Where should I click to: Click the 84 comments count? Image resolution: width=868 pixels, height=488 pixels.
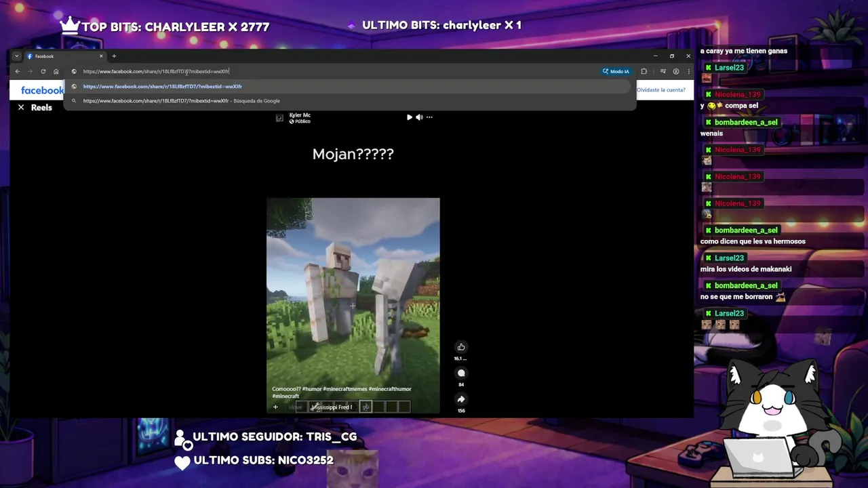pyautogui.click(x=461, y=384)
